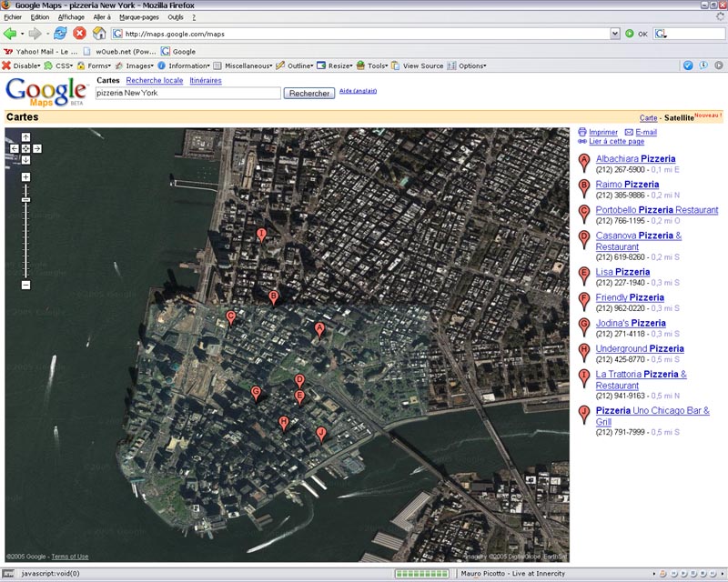Click the zoom level slider handle

click(x=25, y=199)
